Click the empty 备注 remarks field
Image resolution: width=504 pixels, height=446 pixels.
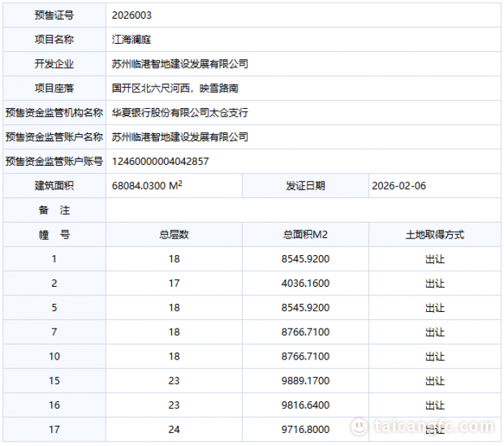(x=302, y=210)
